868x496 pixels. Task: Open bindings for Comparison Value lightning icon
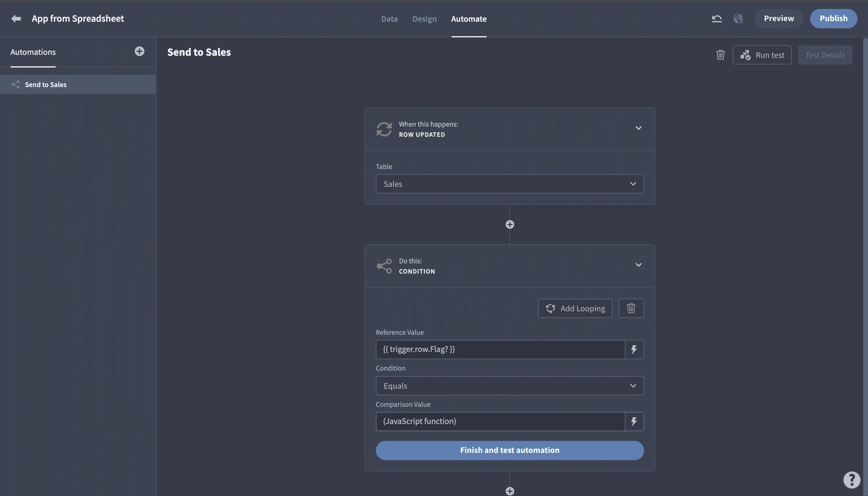[634, 421]
